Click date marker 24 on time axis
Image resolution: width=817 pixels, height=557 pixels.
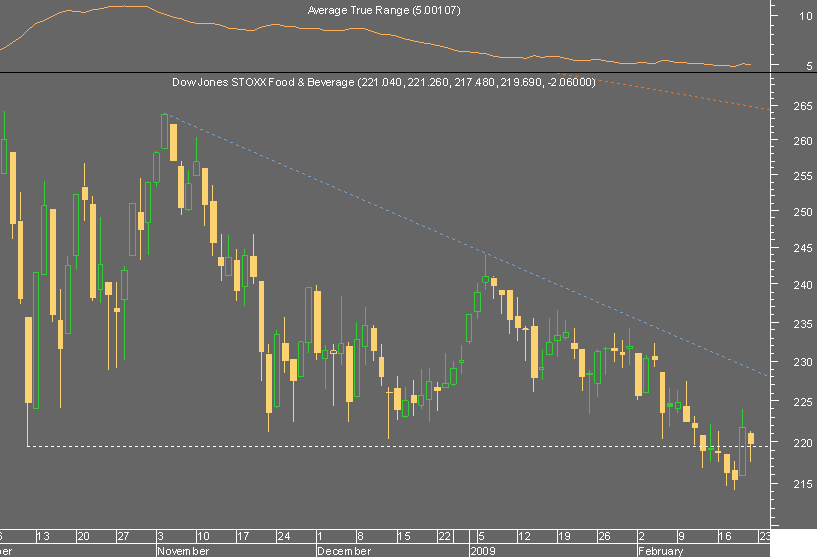click(x=283, y=536)
